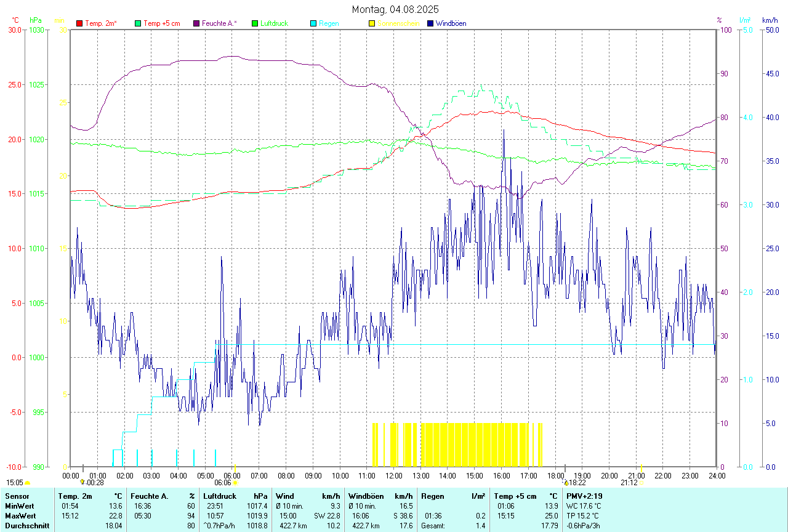Click the sun icon next to 15:05

point(27,483)
